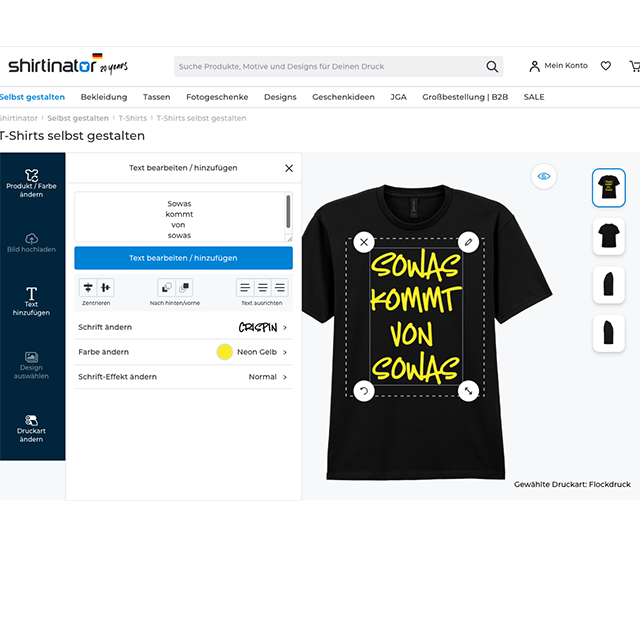Viewport: 640px width, 640px height.
Task: Open Farbe ändern color chooser row
Action: click(183, 352)
